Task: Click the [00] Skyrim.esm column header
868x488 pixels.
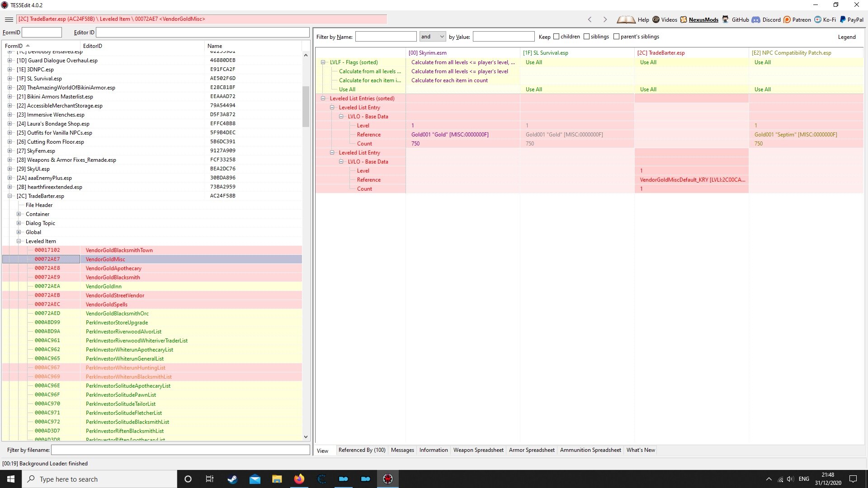Action: tap(462, 53)
